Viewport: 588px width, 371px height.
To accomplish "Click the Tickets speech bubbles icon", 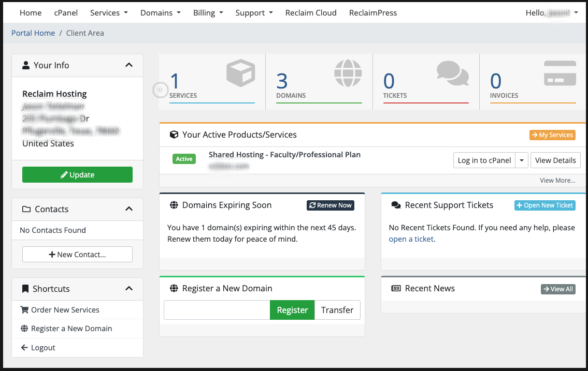I will 453,73.
